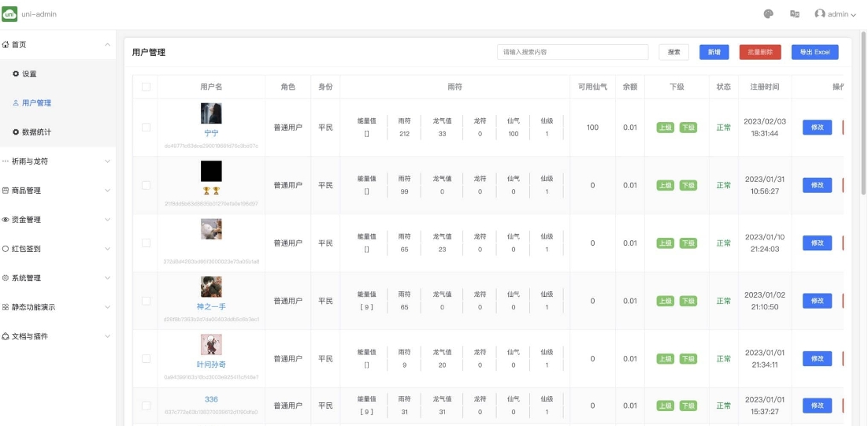
Task: Focus the 请输入搜索内容 search field
Action: 572,52
